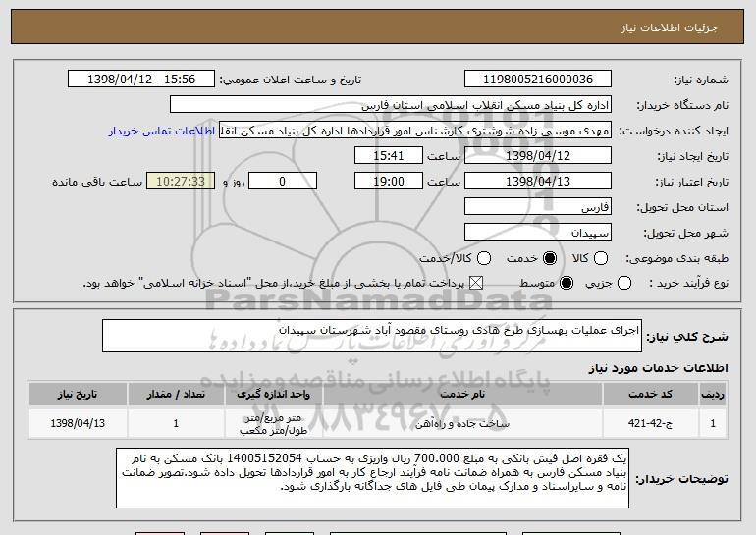Image resolution: width=756 pixels, height=535 pixels.
Task: Click the اطلاعات خدمات مورد نیاز heading
Action: (658, 368)
